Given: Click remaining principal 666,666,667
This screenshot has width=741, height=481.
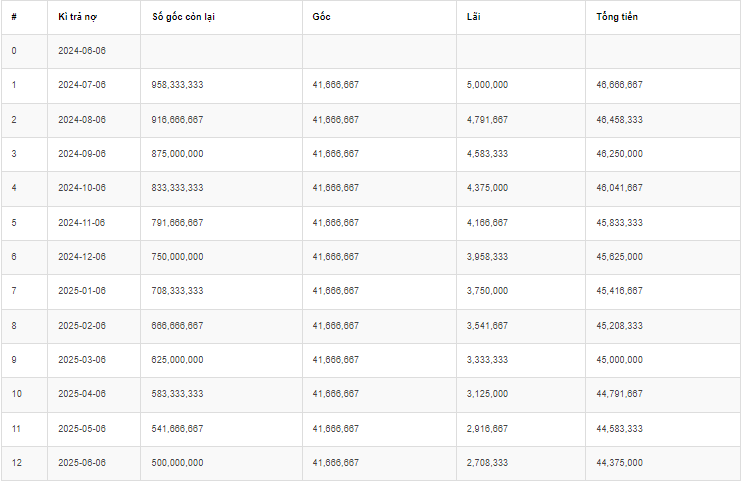Looking at the screenshot, I should click(x=178, y=326).
